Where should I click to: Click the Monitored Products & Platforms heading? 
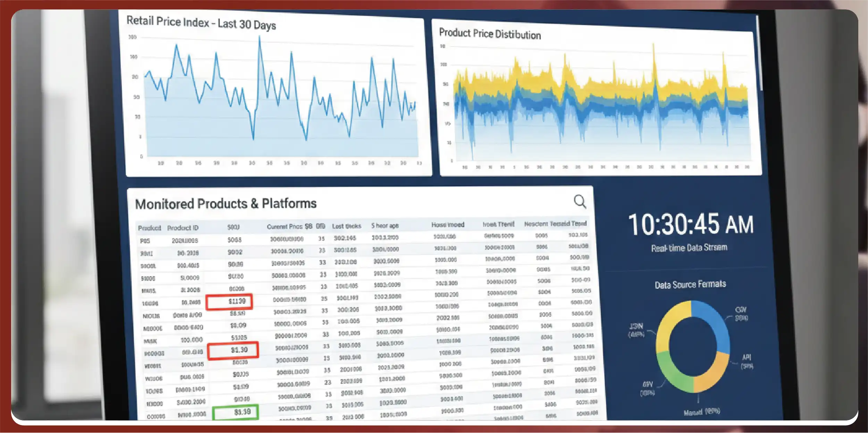[226, 204]
